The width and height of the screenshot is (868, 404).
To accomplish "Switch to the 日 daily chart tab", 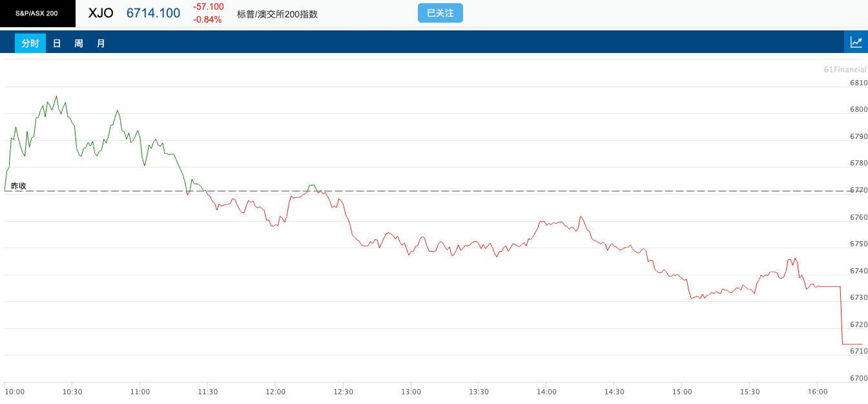I will click(57, 43).
